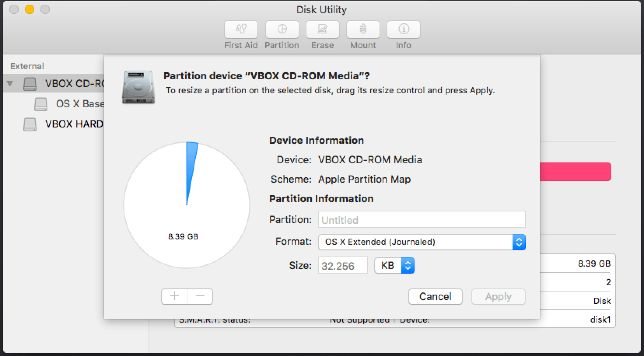Open the Format dropdown menu
Image resolution: width=644 pixels, height=356 pixels.
tap(422, 242)
